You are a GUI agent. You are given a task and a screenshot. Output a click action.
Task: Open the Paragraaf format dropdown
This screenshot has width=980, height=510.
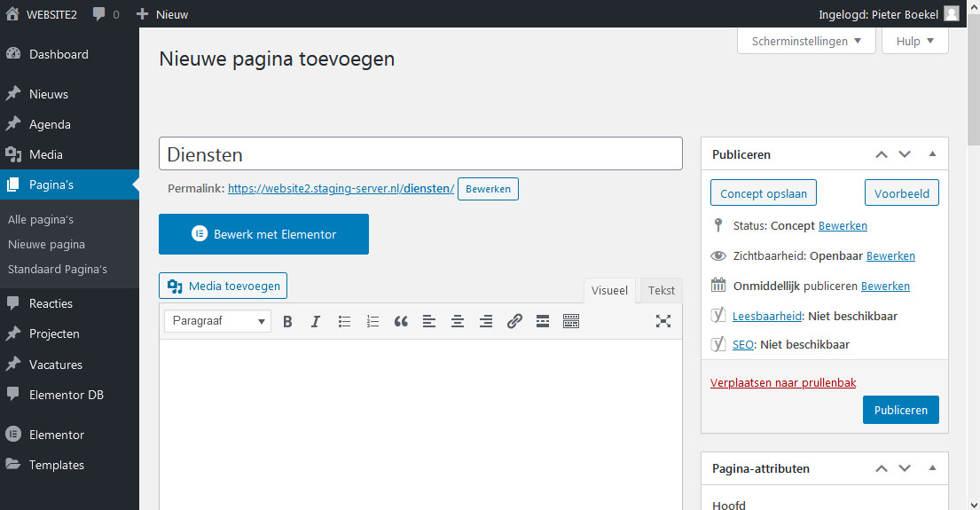[x=217, y=321]
